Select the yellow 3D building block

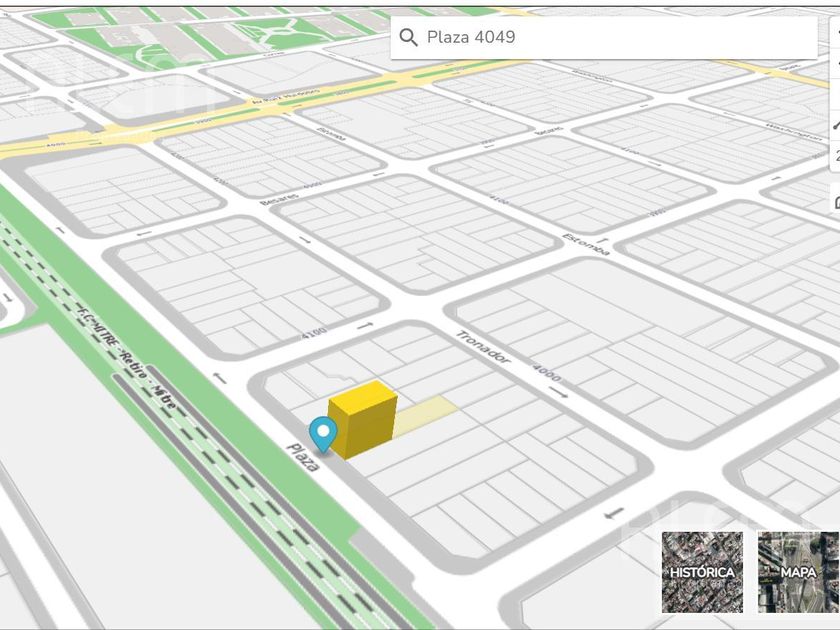point(363,419)
